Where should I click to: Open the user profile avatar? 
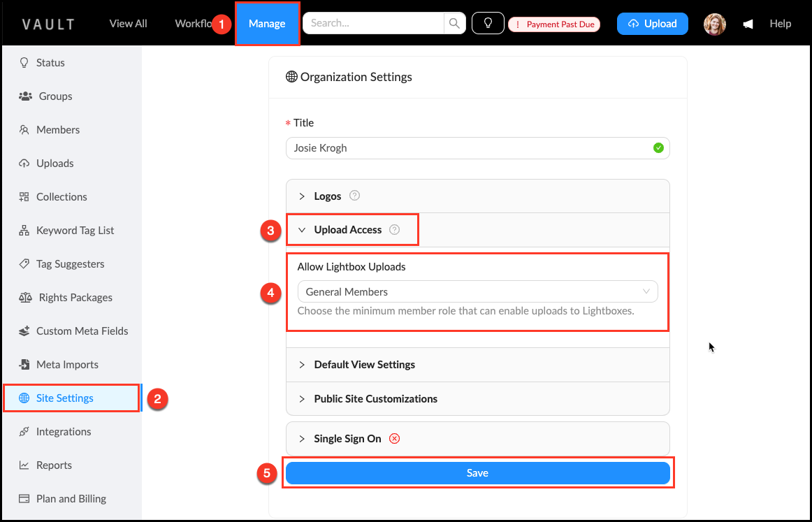[714, 24]
